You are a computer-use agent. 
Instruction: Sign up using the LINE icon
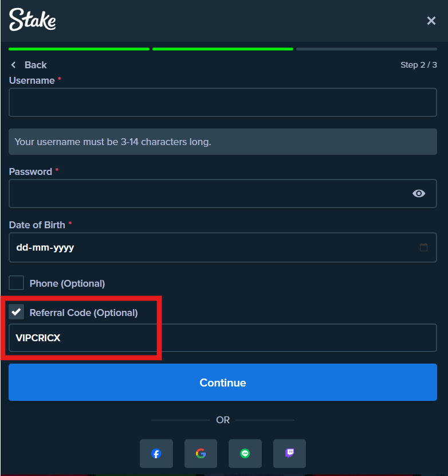(x=245, y=453)
